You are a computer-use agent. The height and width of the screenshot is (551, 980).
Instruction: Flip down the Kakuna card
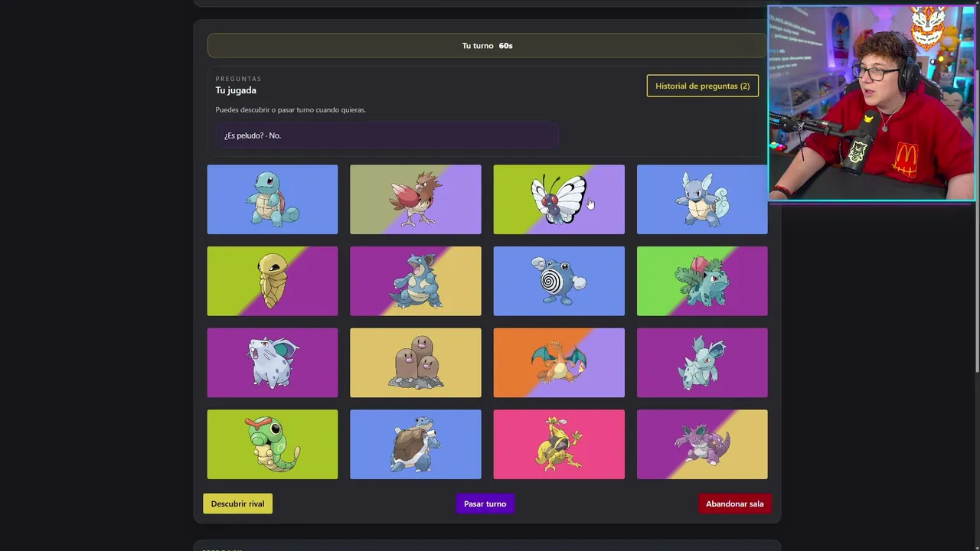pos(272,281)
